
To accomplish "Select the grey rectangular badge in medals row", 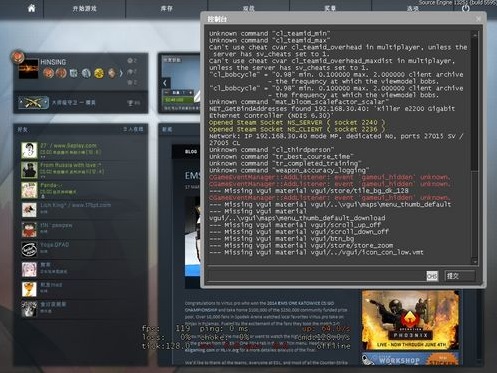I will point(74,73).
